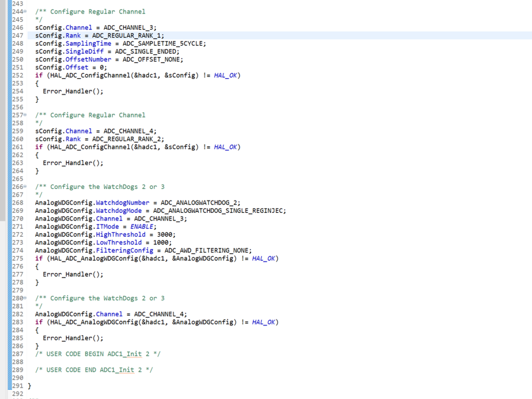Click ADC_OFFSET_NONE value
The height and width of the screenshot is (399, 532).
click(x=151, y=60)
